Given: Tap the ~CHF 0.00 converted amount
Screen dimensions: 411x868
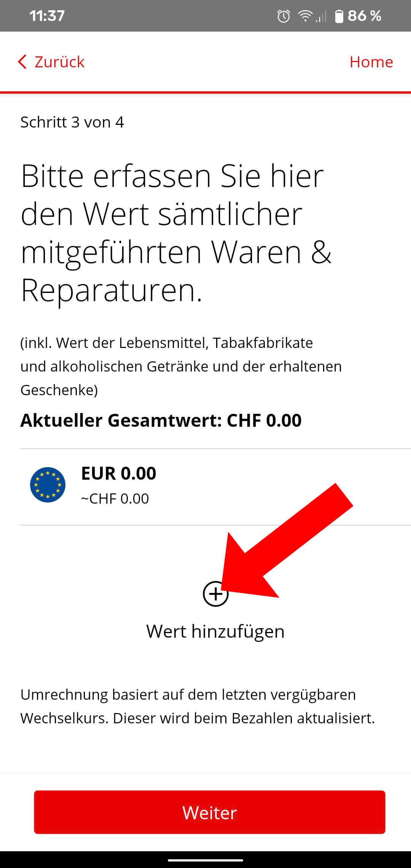Looking at the screenshot, I should tap(115, 499).
